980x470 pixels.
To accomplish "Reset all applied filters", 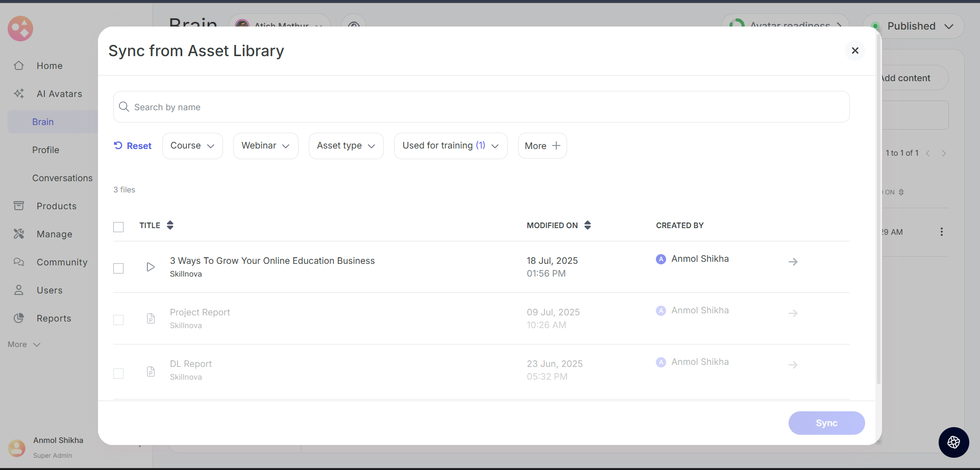I will click(x=133, y=146).
